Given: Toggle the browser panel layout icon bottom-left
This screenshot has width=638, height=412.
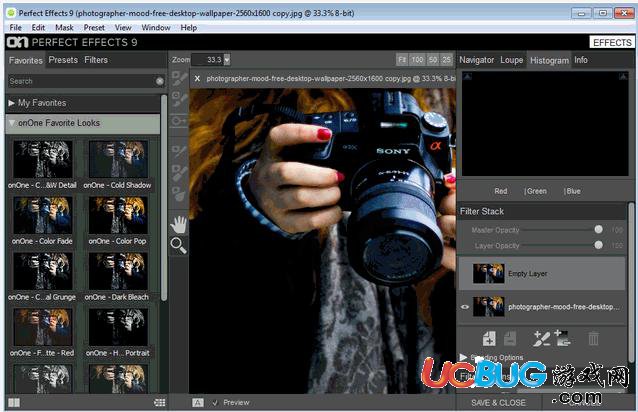Looking at the screenshot, I should pos(14,403).
